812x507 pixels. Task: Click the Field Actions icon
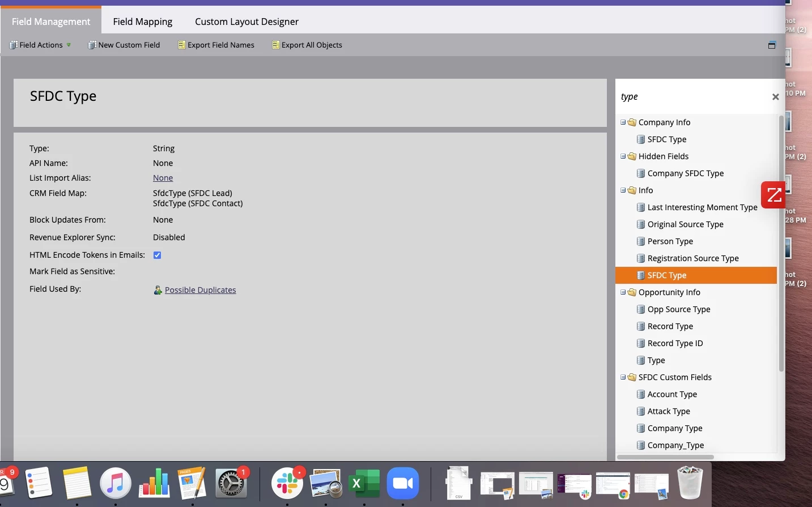pos(14,45)
